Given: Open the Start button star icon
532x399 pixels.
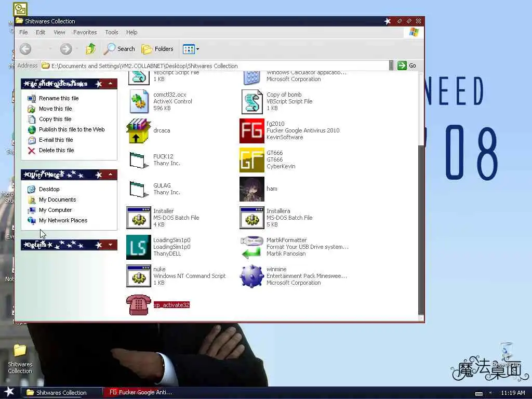Looking at the screenshot, I should 9,392.
